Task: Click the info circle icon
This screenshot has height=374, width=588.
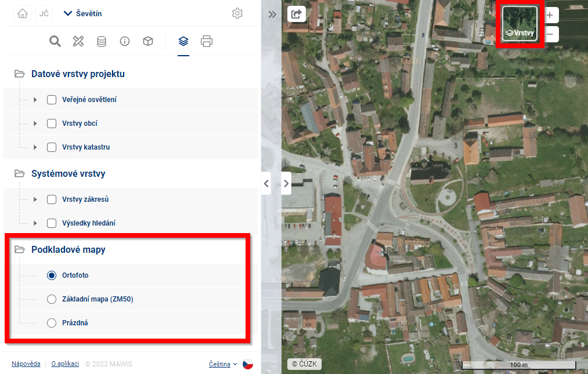Action: pos(125,41)
